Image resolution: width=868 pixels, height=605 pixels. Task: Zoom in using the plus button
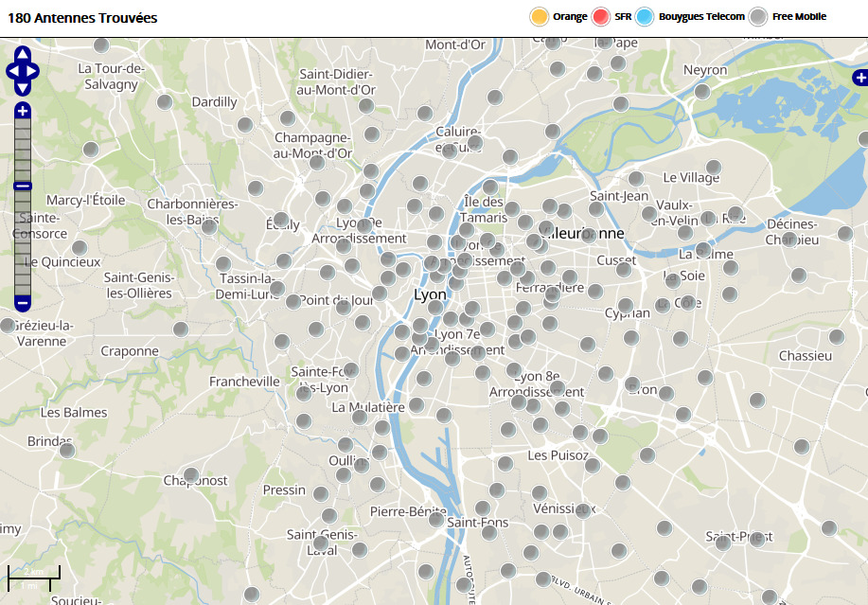(x=23, y=111)
